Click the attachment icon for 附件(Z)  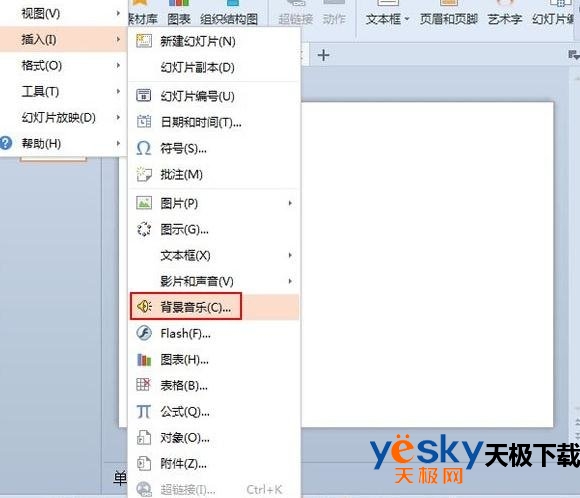(144, 463)
